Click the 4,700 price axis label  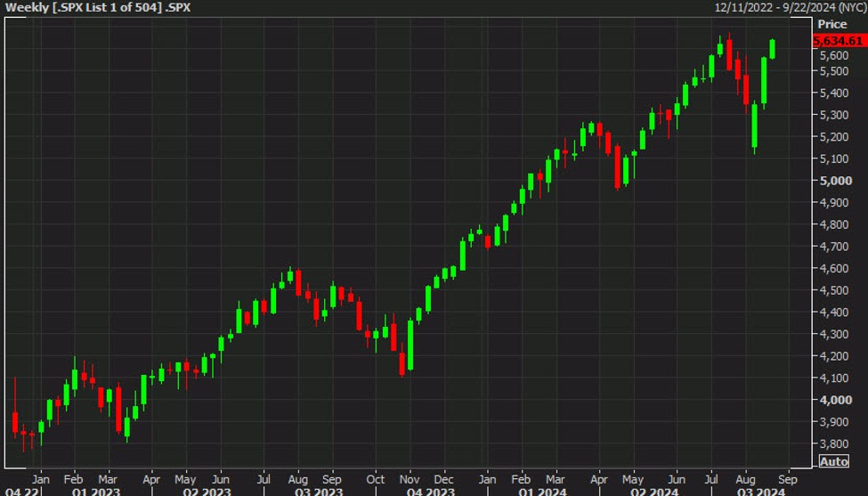833,247
